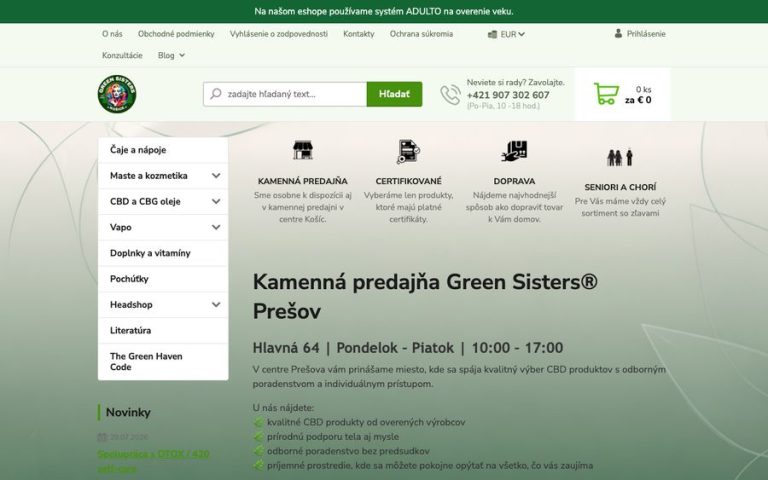768x480 pixels.
Task: Click the 'U nás nájdete:' text
Action: tap(283, 408)
